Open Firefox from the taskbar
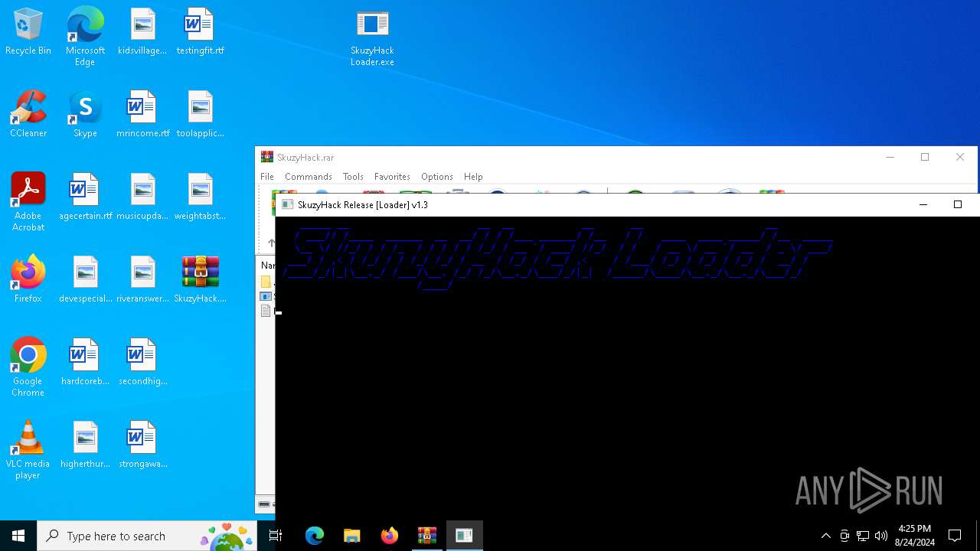The height and width of the screenshot is (551, 980). click(x=389, y=536)
